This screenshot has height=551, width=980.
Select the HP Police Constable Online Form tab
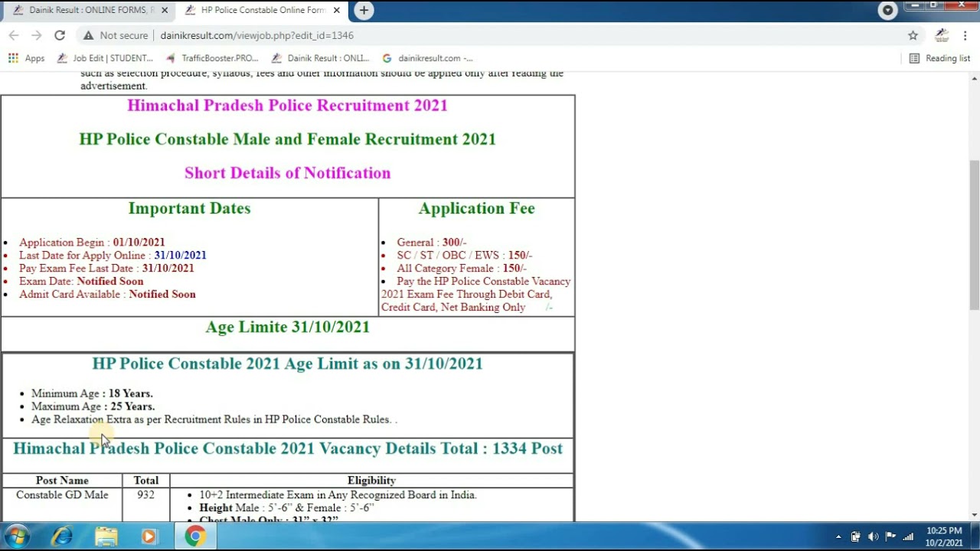pos(260,11)
